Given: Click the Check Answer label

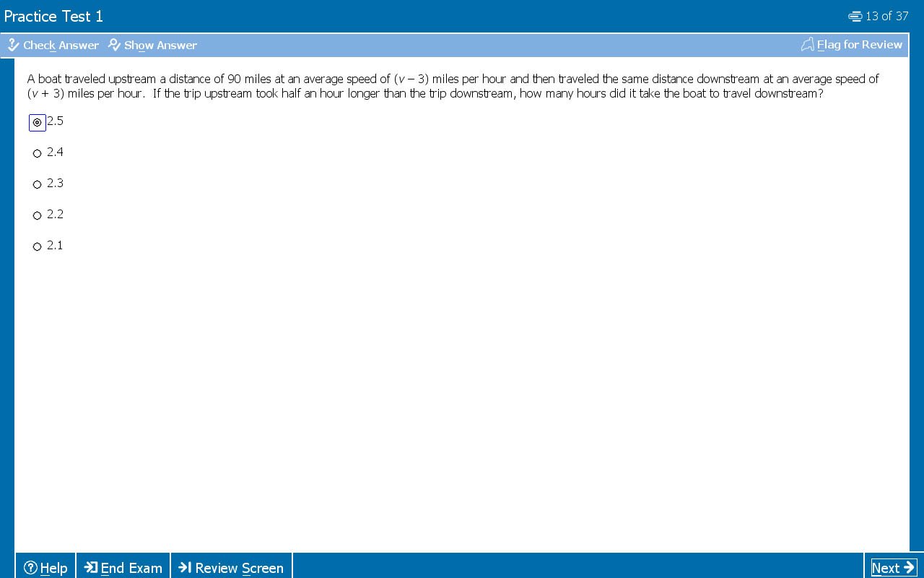Looking at the screenshot, I should [61, 45].
